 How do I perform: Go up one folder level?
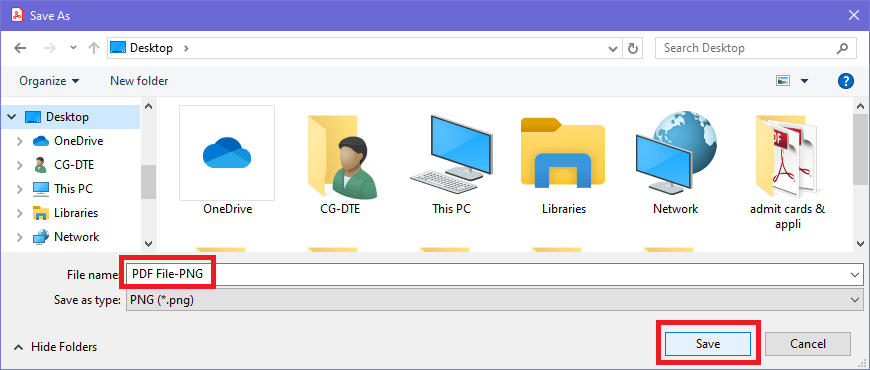click(x=94, y=48)
